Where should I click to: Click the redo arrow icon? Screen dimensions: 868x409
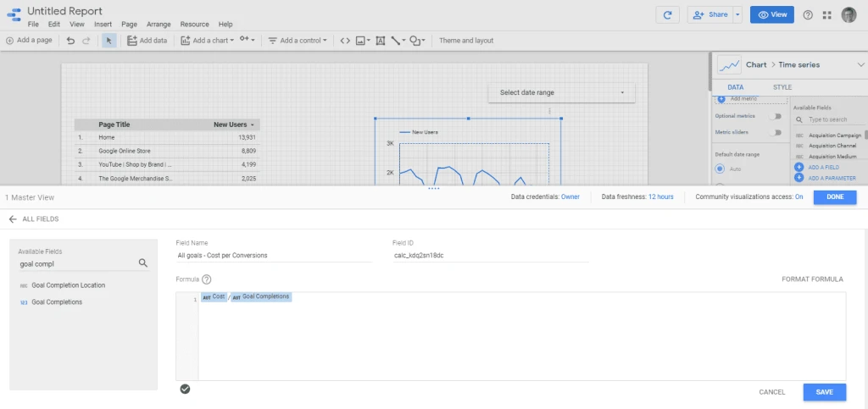click(x=86, y=41)
